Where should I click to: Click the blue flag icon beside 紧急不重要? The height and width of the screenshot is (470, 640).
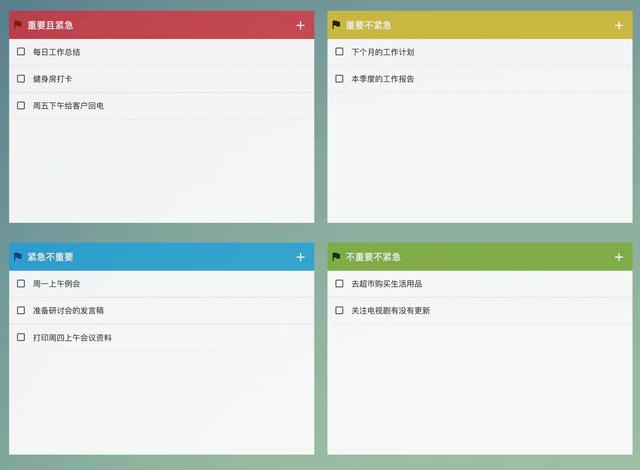(x=18, y=257)
